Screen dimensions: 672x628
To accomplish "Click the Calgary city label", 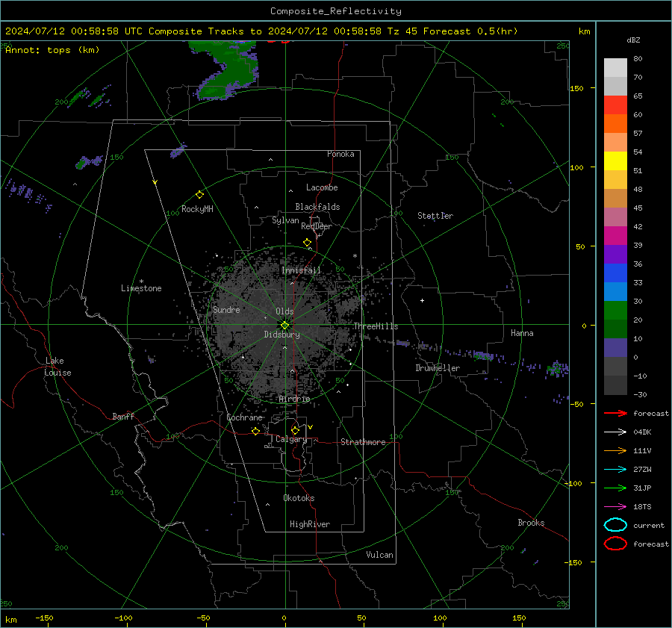I will point(291,439).
